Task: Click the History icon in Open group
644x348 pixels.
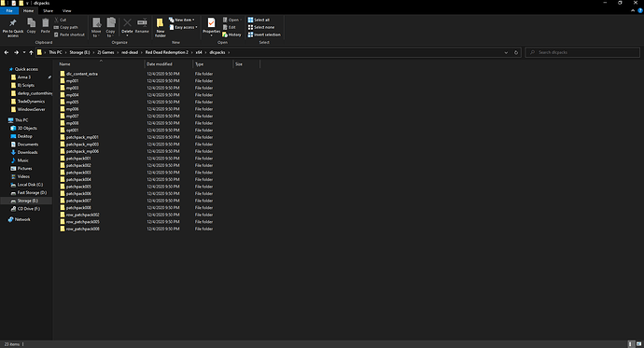Action: point(231,35)
